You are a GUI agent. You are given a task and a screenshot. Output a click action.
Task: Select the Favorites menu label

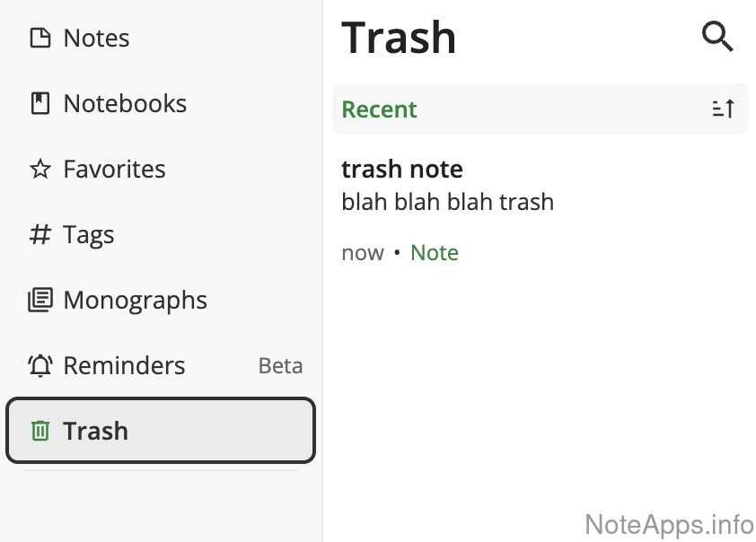(114, 170)
